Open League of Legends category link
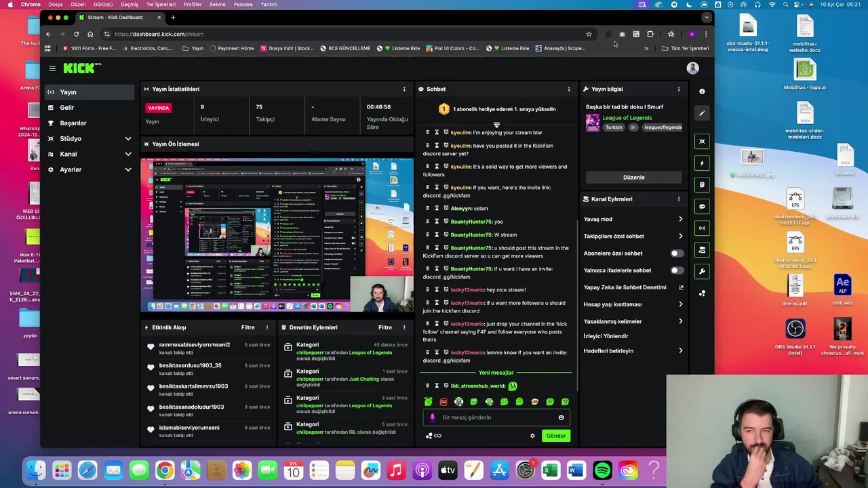Image resolution: width=868 pixels, height=488 pixels. coord(627,118)
